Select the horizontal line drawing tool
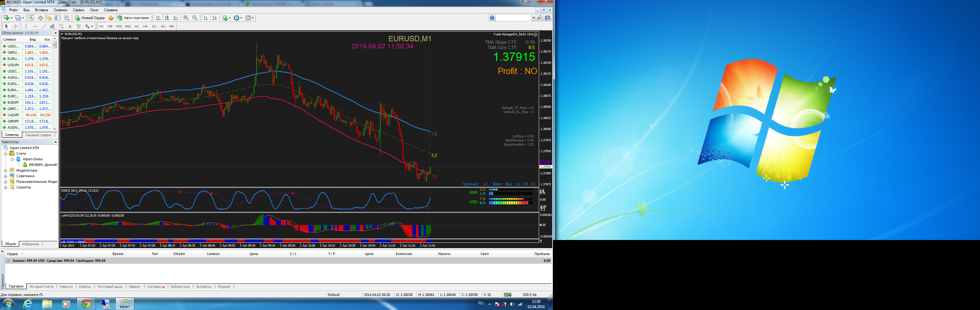This screenshot has width=980, height=310. (x=35, y=26)
